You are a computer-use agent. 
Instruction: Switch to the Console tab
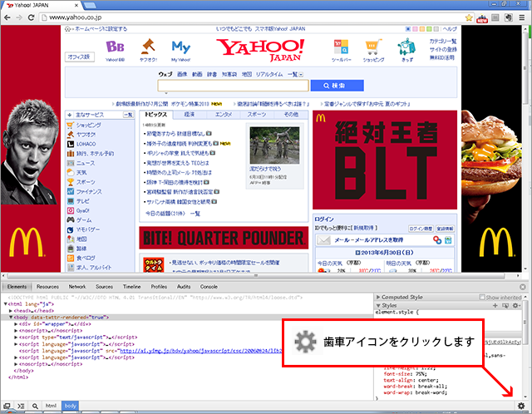pyautogui.click(x=209, y=287)
